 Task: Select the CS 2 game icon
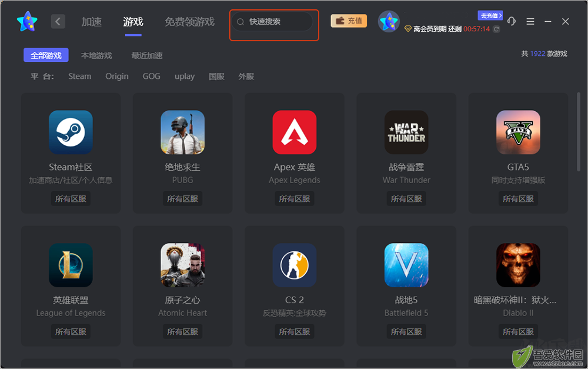(295, 265)
